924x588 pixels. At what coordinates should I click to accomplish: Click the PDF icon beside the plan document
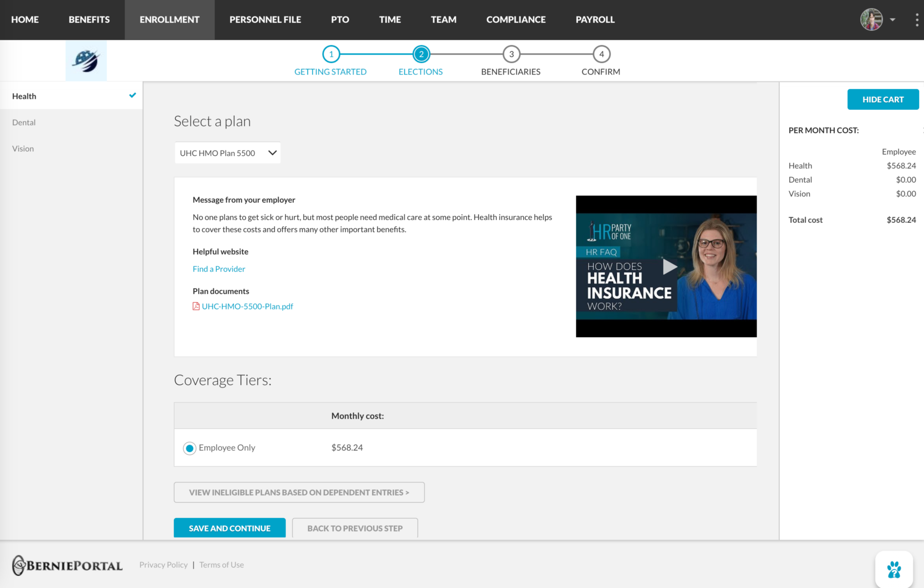point(196,306)
